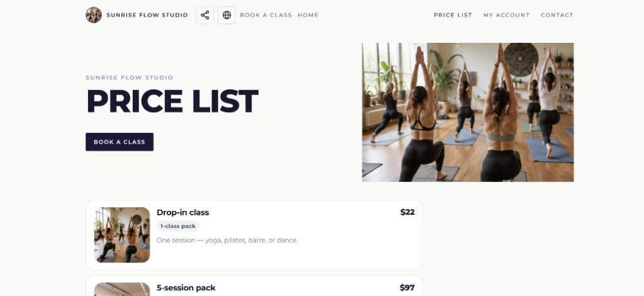Screen dimensions: 644x296
Task: Click the 1-class pack tag
Action: tap(178, 226)
